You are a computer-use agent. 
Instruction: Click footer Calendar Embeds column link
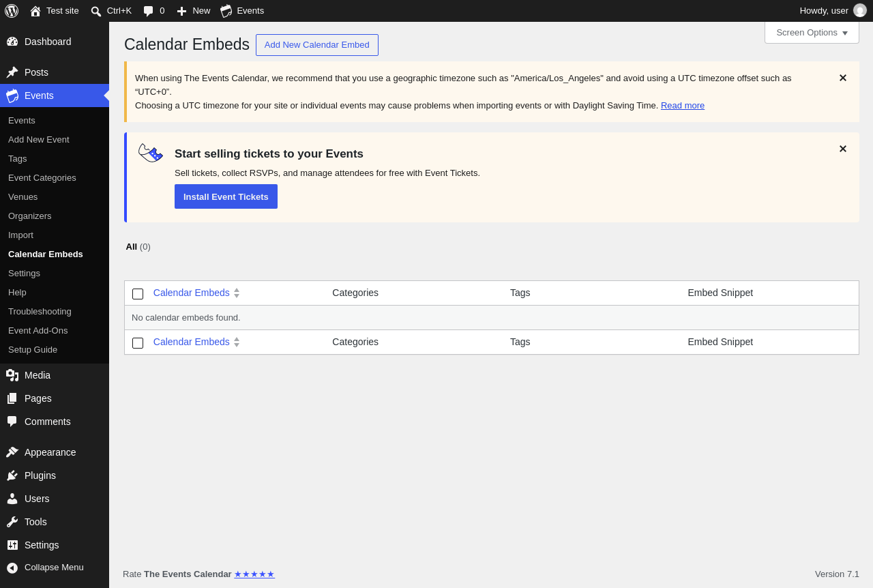(192, 342)
